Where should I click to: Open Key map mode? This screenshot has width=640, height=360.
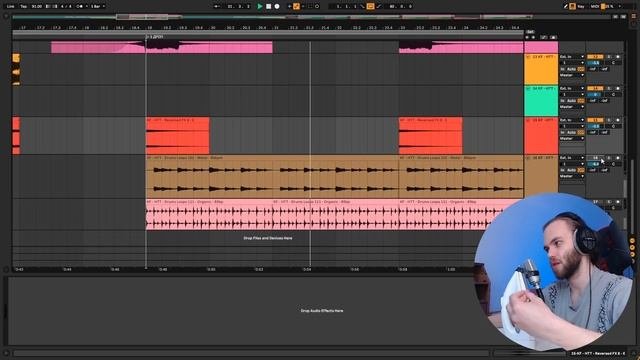pyautogui.click(x=581, y=6)
